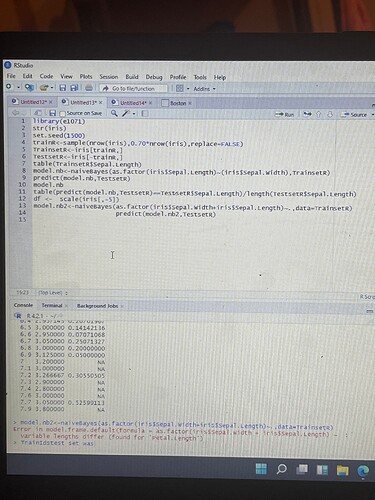The image size is (375, 500).
Task: Click the Source button
Action: (355, 114)
